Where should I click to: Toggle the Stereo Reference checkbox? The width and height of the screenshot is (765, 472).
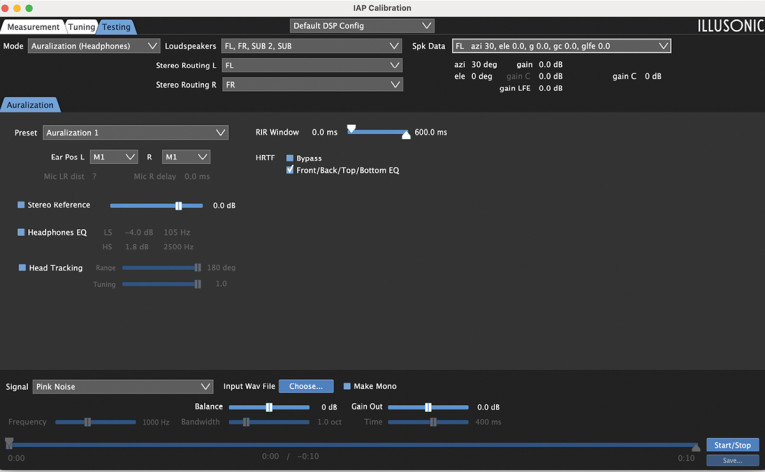point(21,205)
